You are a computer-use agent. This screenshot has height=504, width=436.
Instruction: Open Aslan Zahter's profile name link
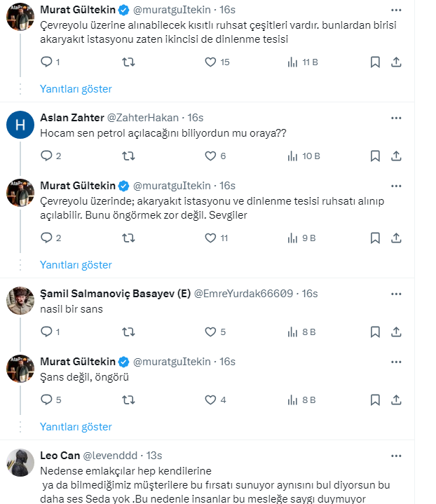[71, 117]
